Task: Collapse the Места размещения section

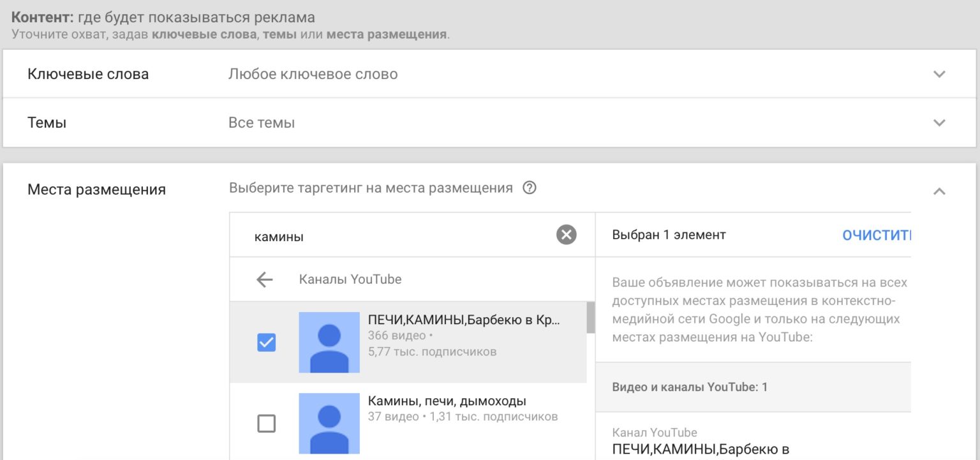Action: coord(939,190)
